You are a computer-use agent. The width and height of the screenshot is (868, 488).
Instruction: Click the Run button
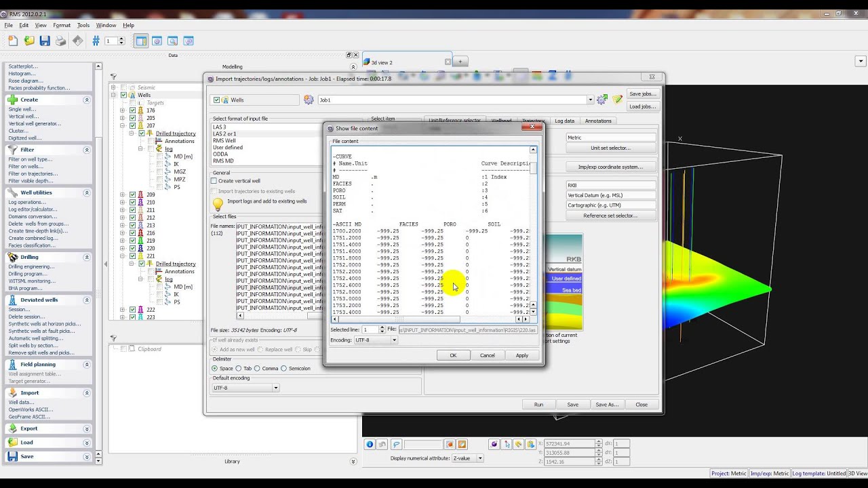(x=538, y=405)
